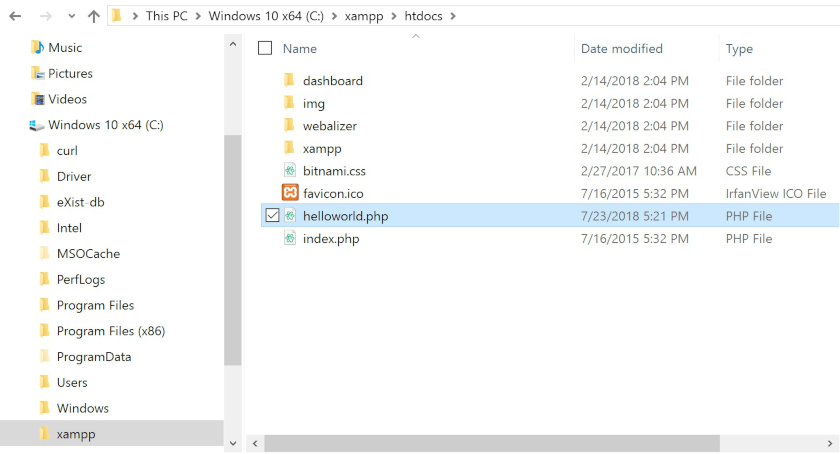Click the Windows 10 x64 (C:) drive icon
The width and height of the screenshot is (840, 454).
point(37,125)
